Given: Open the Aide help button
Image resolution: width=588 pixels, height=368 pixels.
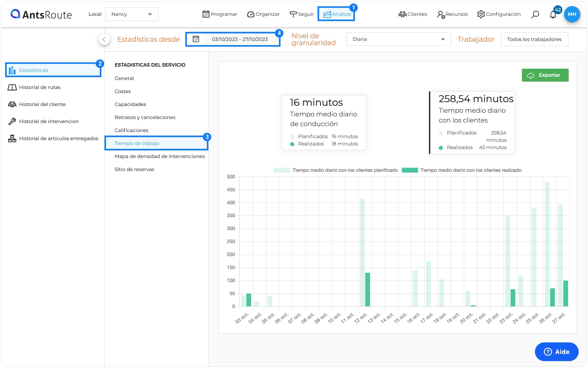Looking at the screenshot, I should click(556, 352).
